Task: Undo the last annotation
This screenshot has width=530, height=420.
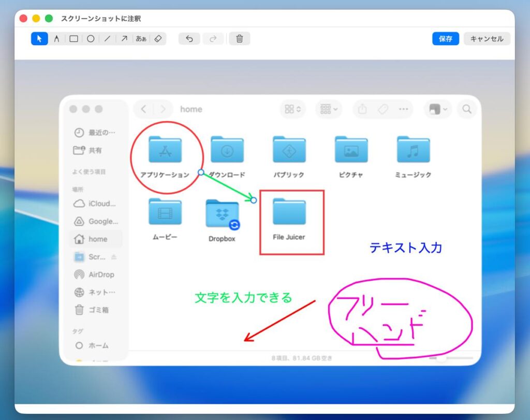Action: pyautogui.click(x=189, y=39)
